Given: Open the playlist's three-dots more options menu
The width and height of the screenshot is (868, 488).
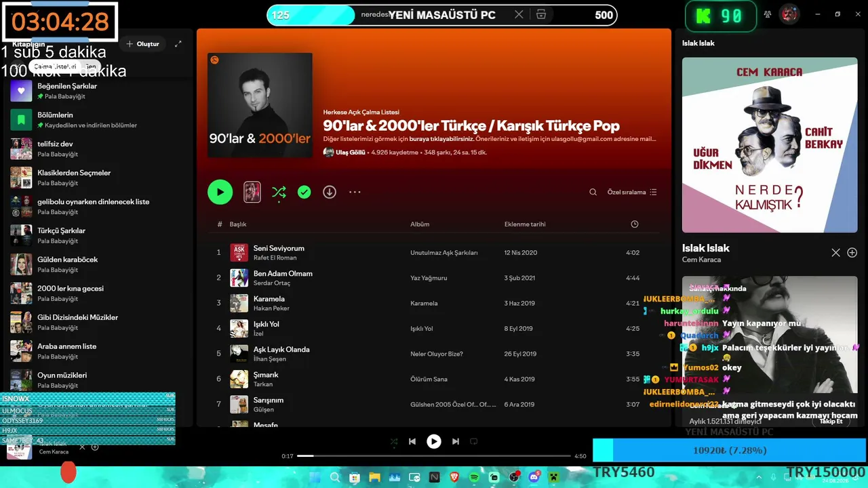Looking at the screenshot, I should coord(355,192).
